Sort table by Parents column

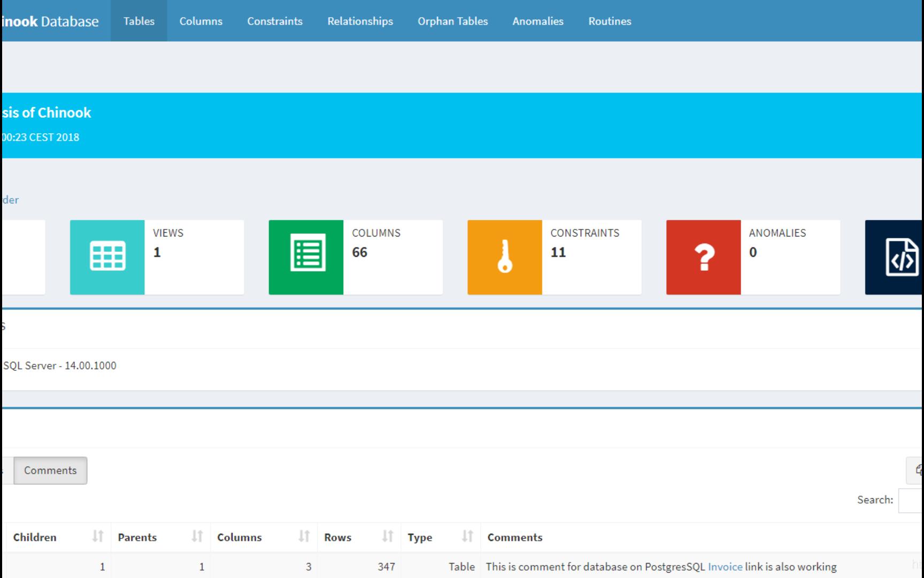pyautogui.click(x=160, y=537)
